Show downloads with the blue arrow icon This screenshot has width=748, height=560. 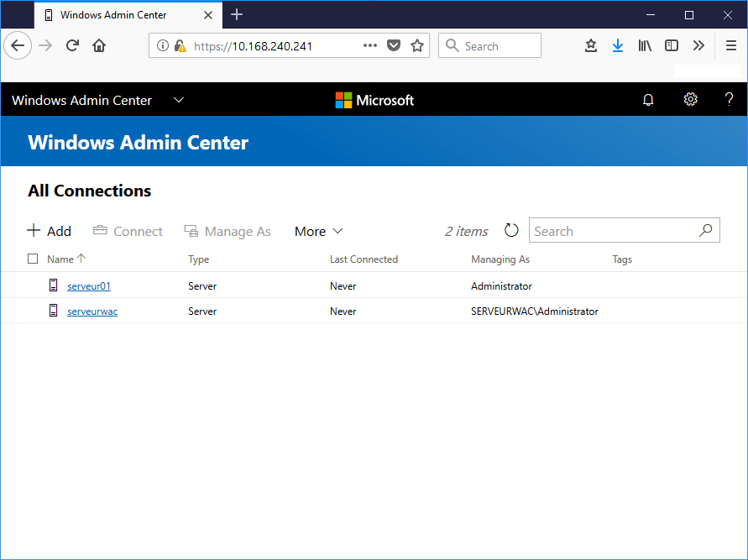[618, 46]
